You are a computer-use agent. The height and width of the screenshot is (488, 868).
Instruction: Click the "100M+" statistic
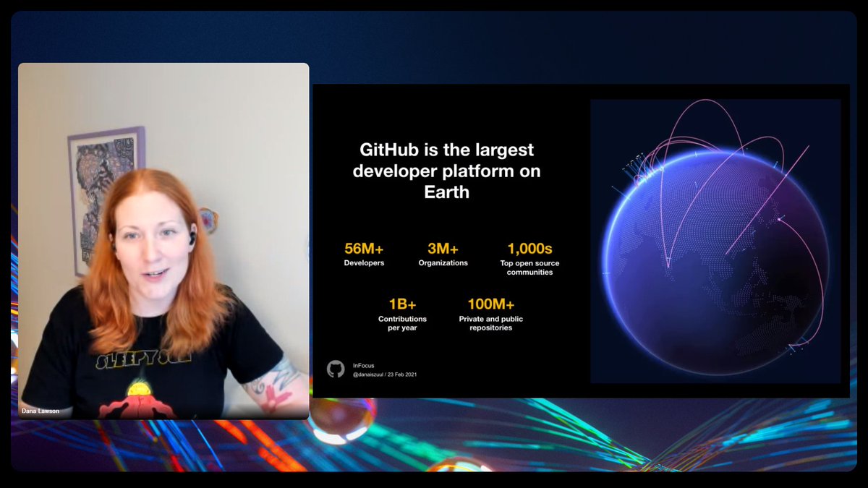[x=490, y=304]
